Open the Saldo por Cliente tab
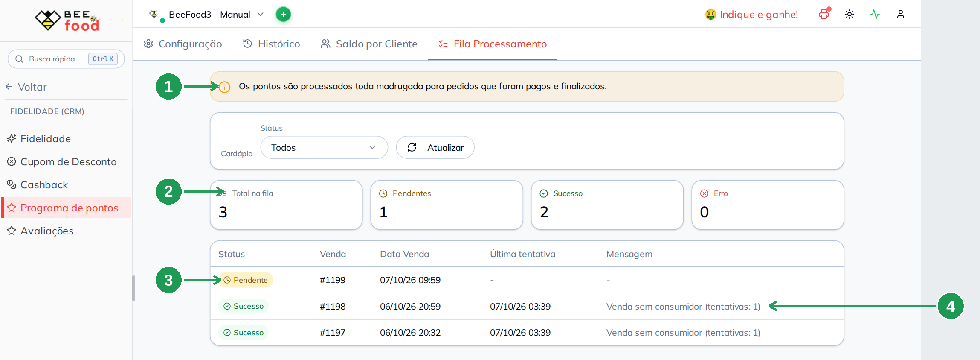 click(x=369, y=44)
